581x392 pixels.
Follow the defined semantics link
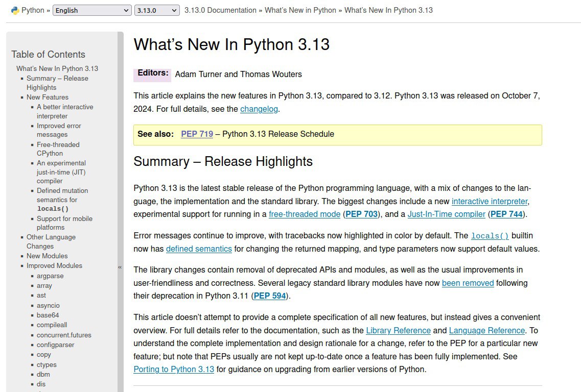pyautogui.click(x=199, y=249)
